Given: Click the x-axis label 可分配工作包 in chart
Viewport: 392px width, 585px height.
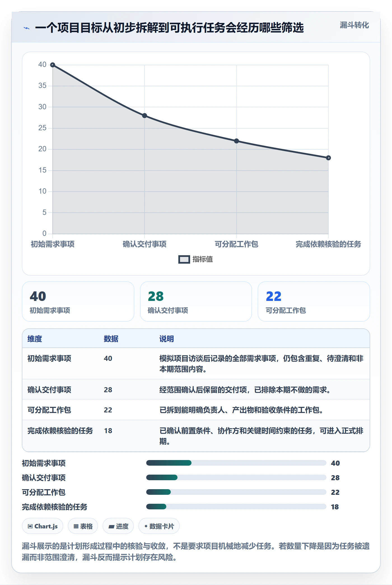Looking at the screenshot, I should [237, 244].
